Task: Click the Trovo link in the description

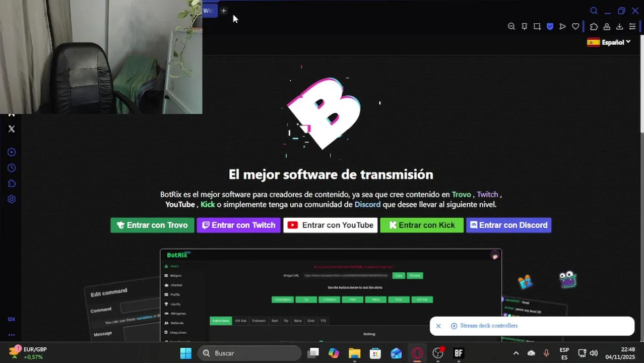Action: click(x=462, y=195)
